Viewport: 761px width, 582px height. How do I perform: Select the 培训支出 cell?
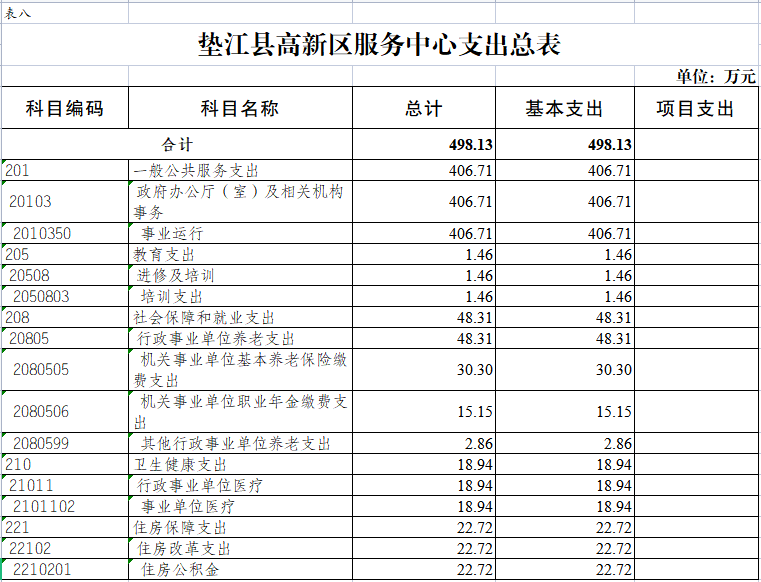(240, 296)
